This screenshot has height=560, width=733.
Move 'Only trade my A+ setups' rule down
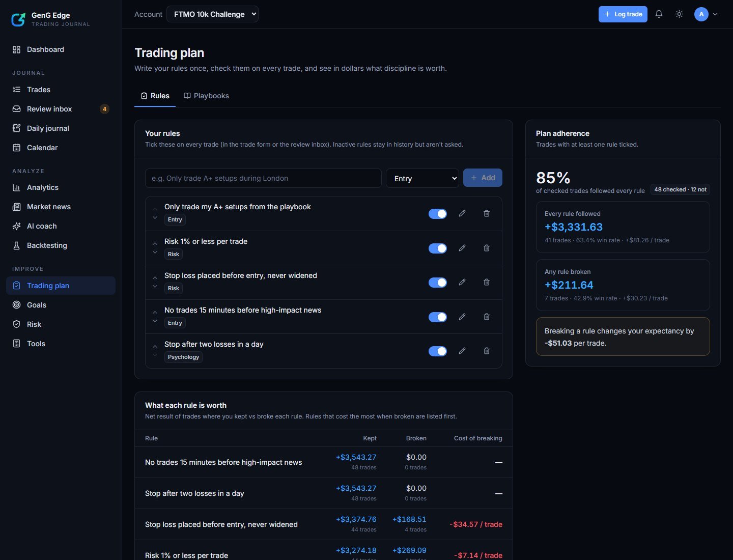pos(155,217)
